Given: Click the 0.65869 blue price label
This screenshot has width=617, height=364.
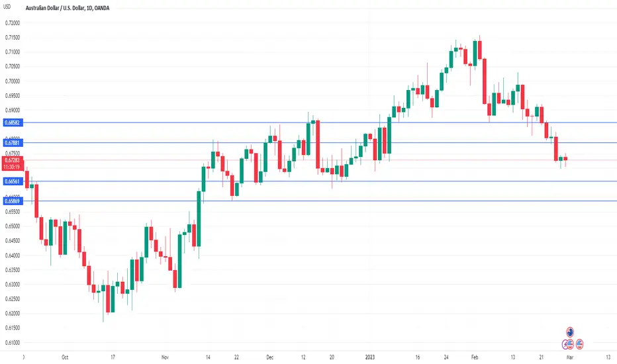Looking at the screenshot, I should [12, 201].
